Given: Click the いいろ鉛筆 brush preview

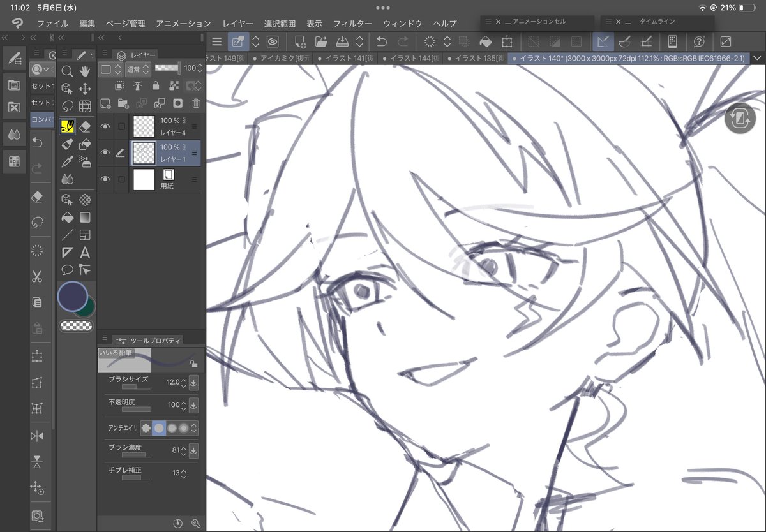Looking at the screenshot, I should pyautogui.click(x=151, y=360).
